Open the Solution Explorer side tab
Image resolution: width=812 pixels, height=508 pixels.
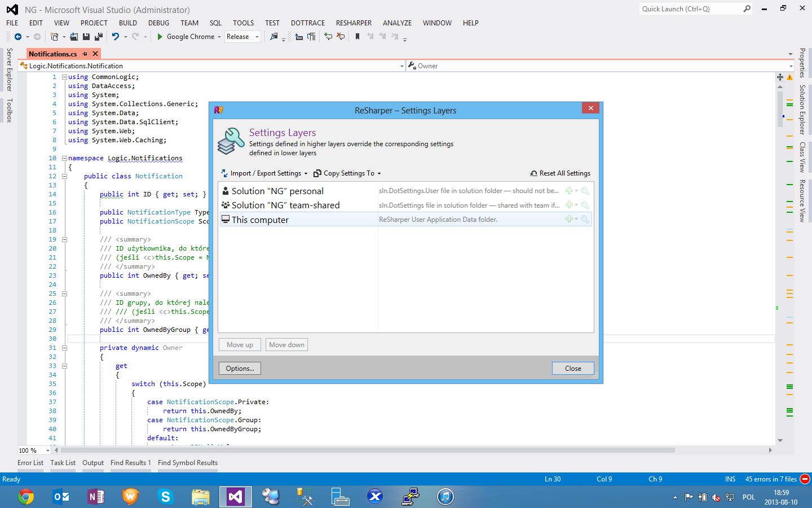coord(802,110)
